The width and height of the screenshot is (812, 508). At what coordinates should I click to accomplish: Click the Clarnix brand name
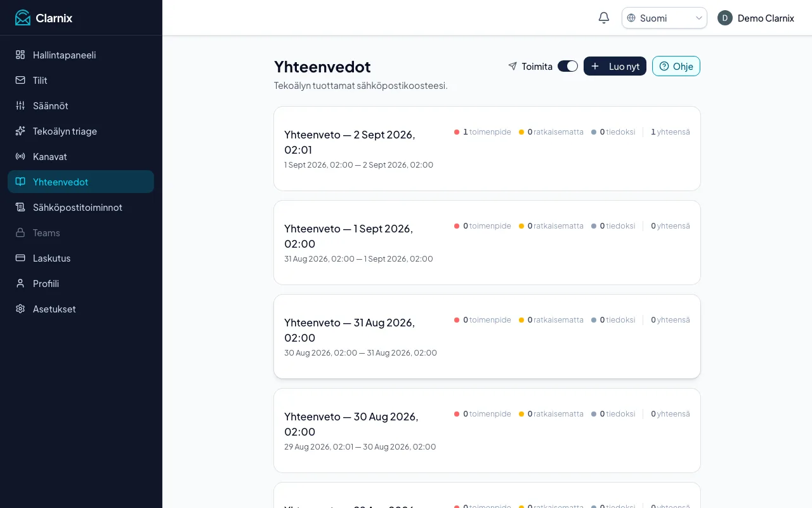pos(54,18)
